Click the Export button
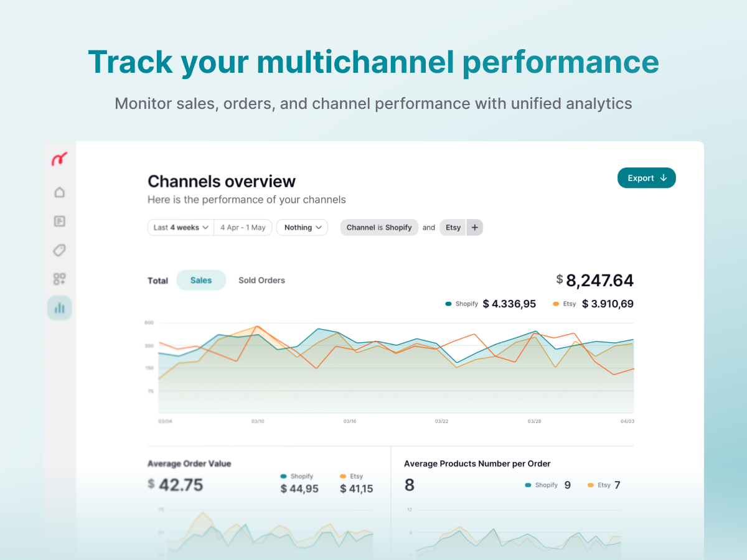 pyautogui.click(x=647, y=178)
